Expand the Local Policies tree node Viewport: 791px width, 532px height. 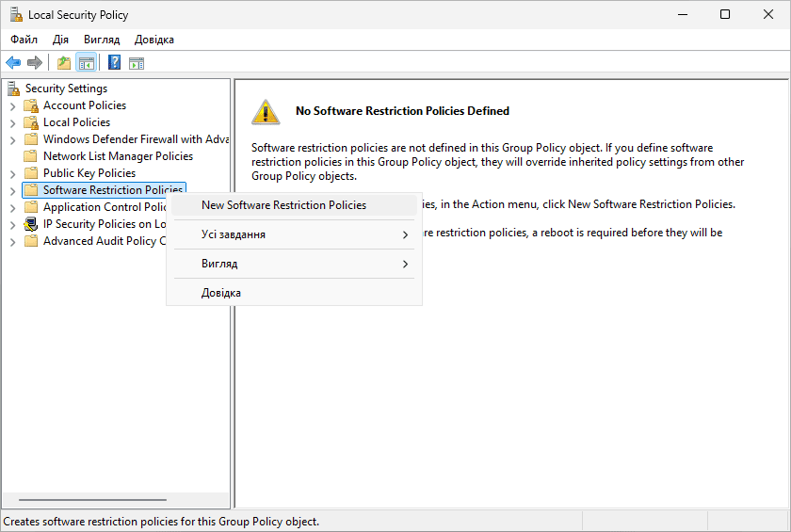pyautogui.click(x=12, y=122)
